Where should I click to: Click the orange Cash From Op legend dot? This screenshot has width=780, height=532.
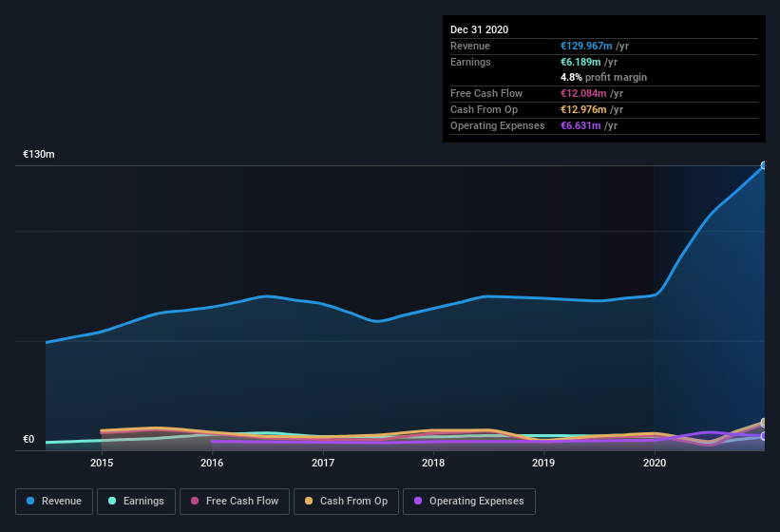tap(309, 501)
